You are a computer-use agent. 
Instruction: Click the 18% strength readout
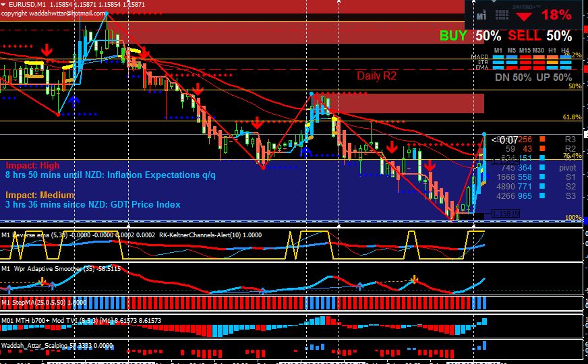tap(556, 15)
